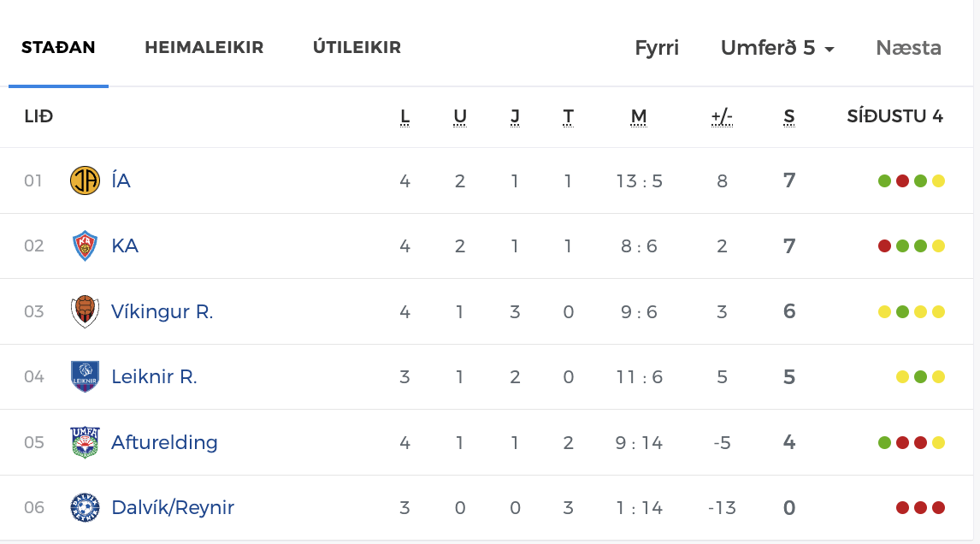
Task: Go to previous round with Fyrri
Action: coord(657,48)
